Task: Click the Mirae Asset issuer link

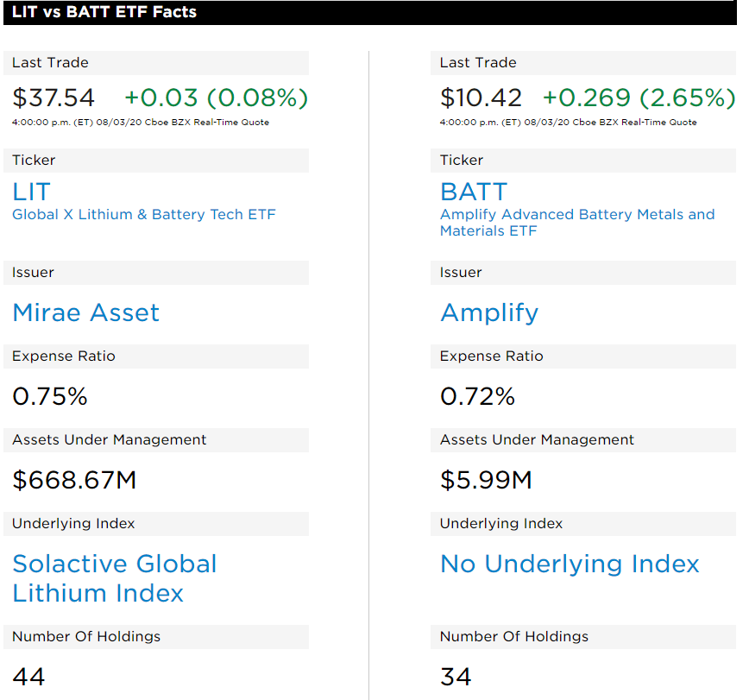Action: [x=86, y=313]
